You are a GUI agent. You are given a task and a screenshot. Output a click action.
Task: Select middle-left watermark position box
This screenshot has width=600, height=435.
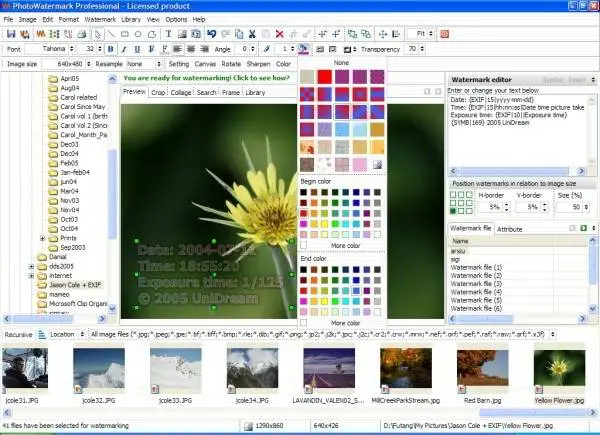(x=453, y=203)
